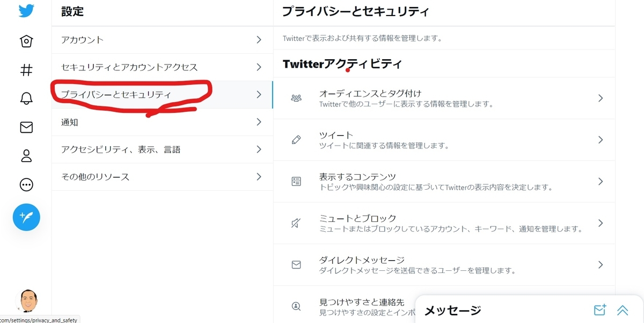Open the アカウント settings row
The height and width of the screenshot is (323, 644).
(x=162, y=40)
